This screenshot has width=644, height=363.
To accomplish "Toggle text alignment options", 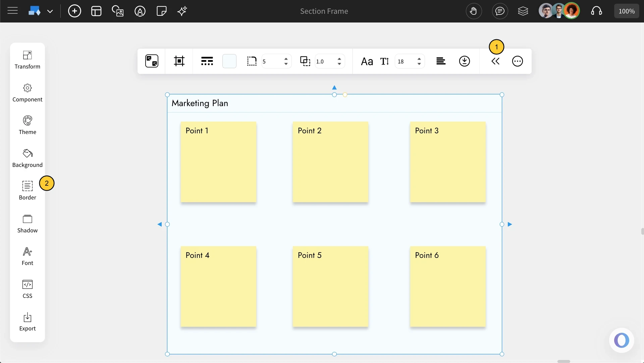I will pos(441,61).
